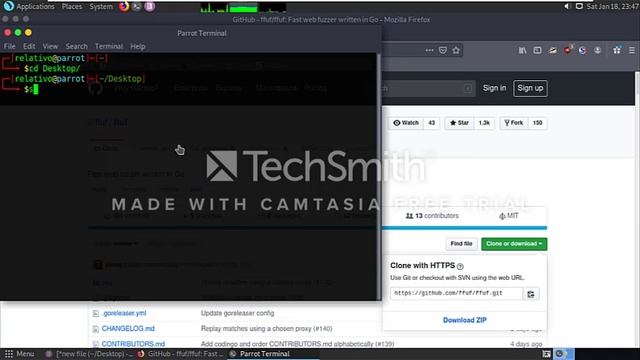Click the system monitor graph in panel
640x360 pixels.
click(243, 7)
